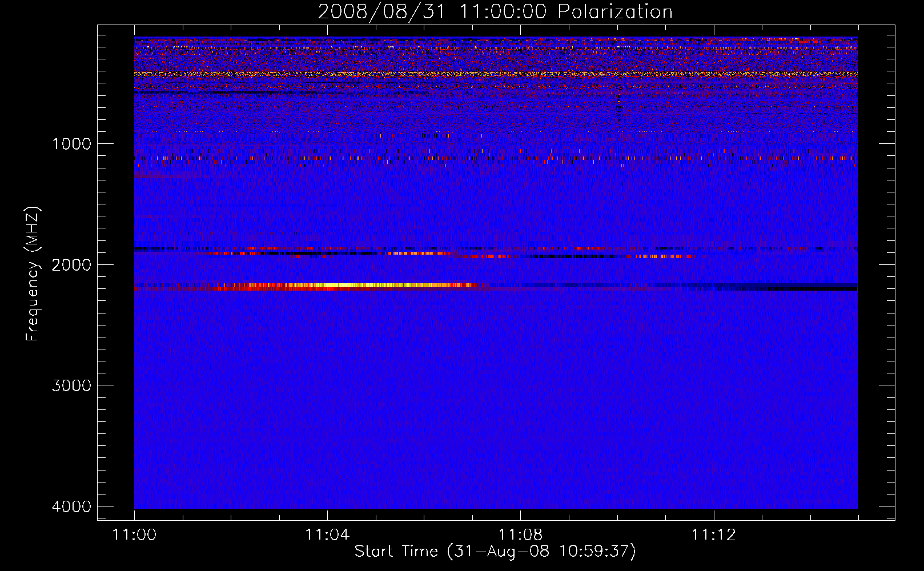Click the 11:12 time tick label
Image resolution: width=924 pixels, height=571 pixels.
click(714, 535)
